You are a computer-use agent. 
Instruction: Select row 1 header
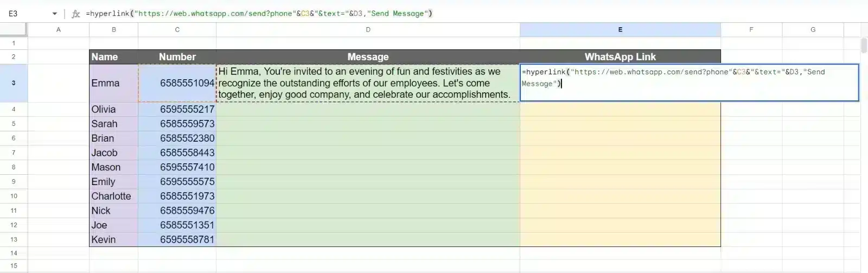coord(14,43)
